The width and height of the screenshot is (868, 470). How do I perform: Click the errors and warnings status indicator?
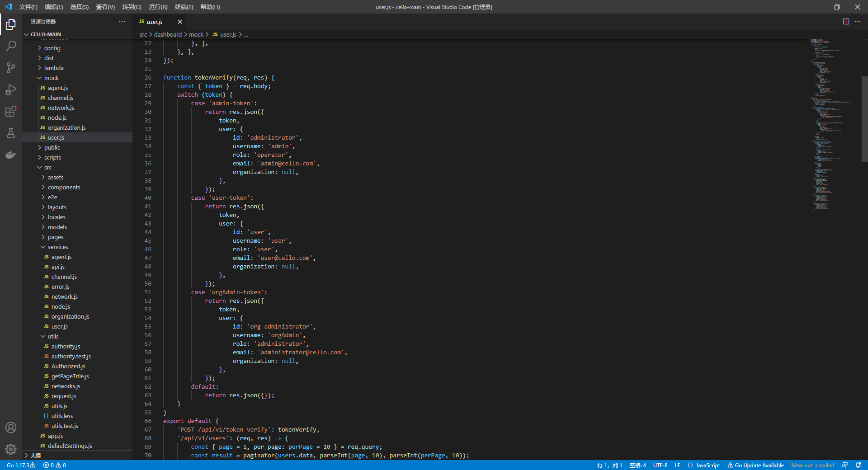point(55,465)
